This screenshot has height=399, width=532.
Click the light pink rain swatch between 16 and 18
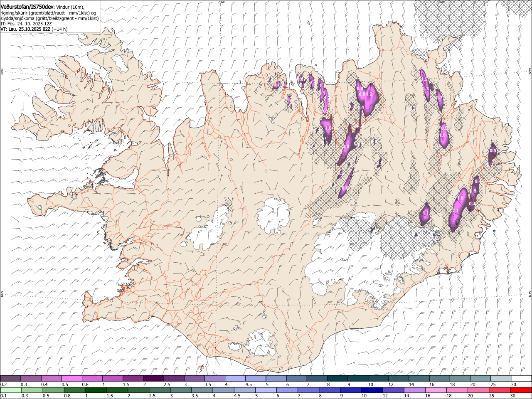(x=435, y=390)
